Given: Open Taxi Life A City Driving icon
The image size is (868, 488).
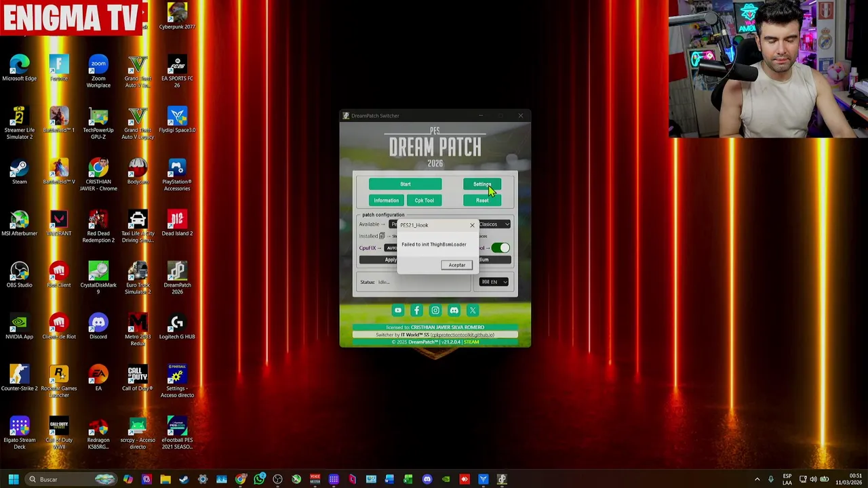Looking at the screenshot, I should click(138, 226).
